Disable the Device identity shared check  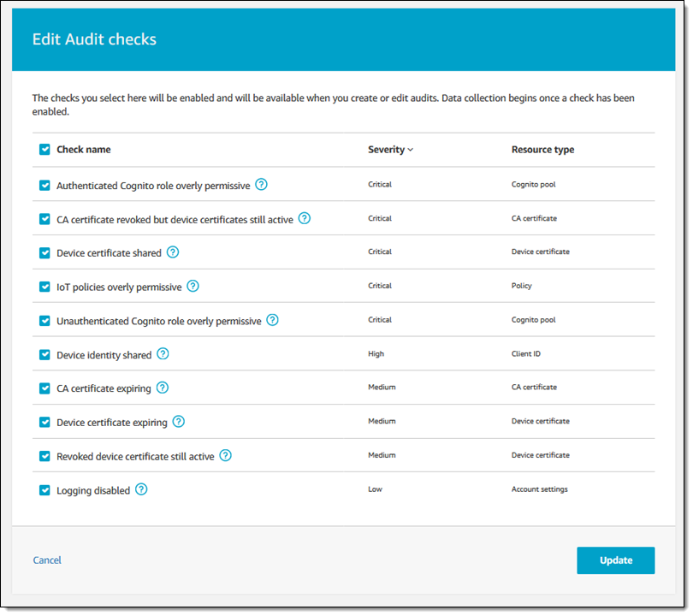(x=44, y=354)
